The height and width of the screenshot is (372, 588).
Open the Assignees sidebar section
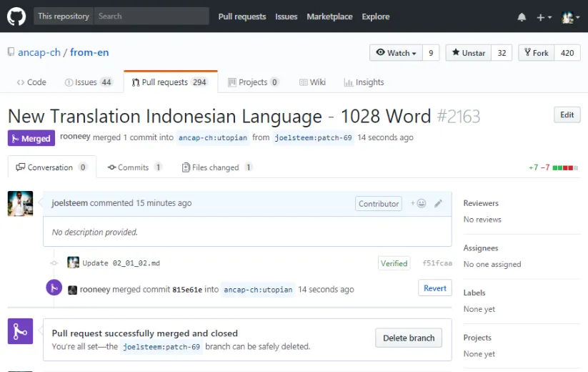tap(481, 248)
